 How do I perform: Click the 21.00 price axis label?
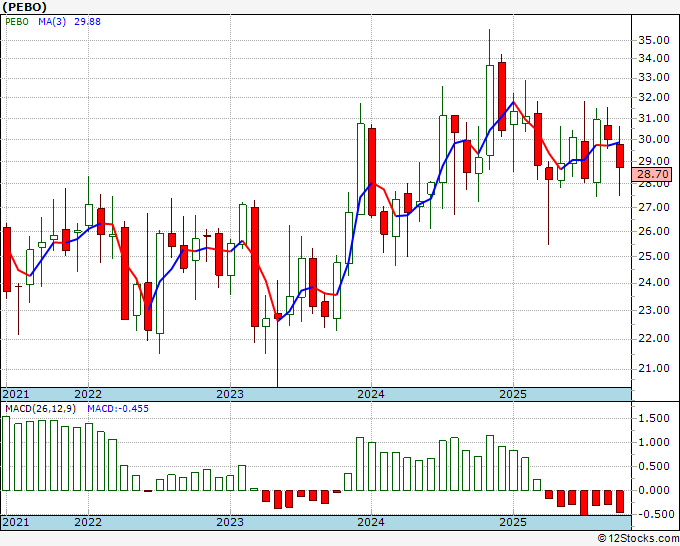pyautogui.click(x=654, y=368)
